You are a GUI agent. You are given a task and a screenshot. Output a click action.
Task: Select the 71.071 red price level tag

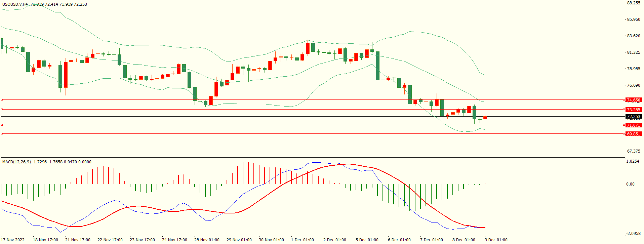tap(633, 125)
